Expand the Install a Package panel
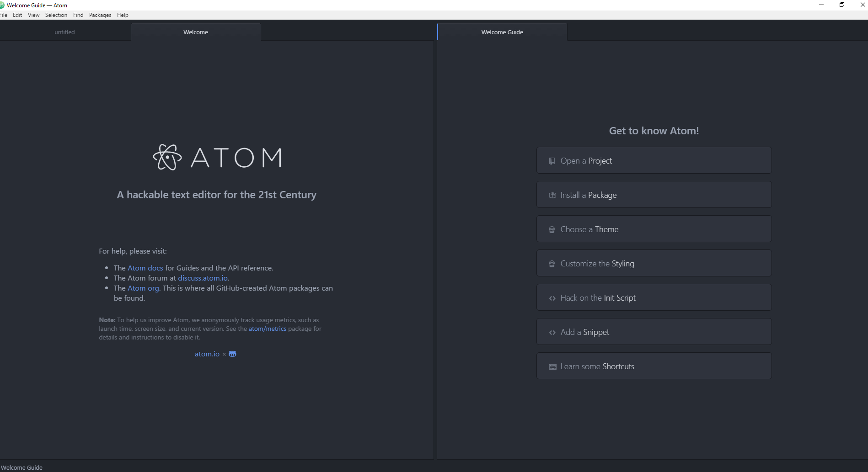This screenshot has width=868, height=472. coord(653,195)
